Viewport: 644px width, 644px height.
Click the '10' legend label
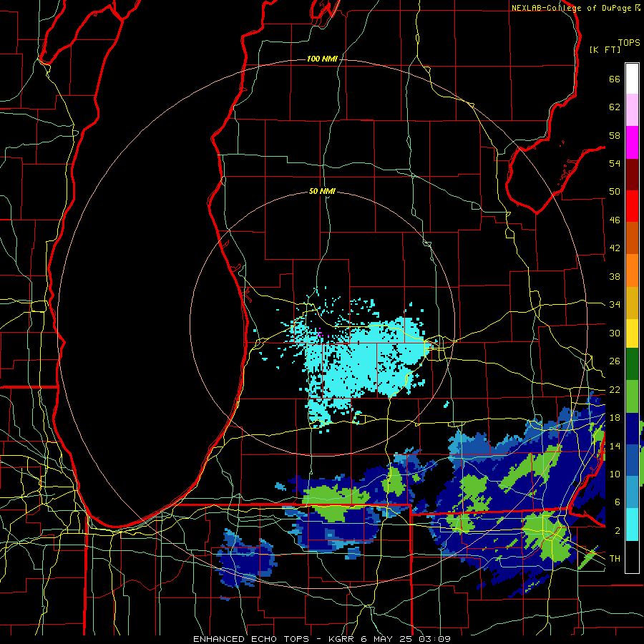(x=615, y=474)
